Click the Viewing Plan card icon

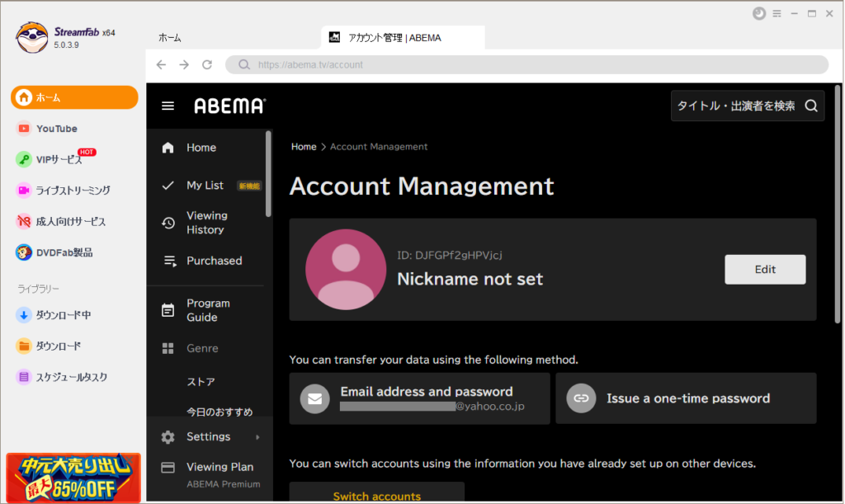point(168,468)
